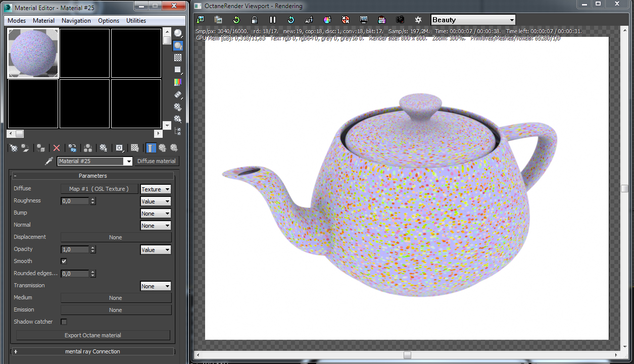The height and width of the screenshot is (364, 634).
Task: Click Sample UV Tiling icon
Action: pos(178,70)
